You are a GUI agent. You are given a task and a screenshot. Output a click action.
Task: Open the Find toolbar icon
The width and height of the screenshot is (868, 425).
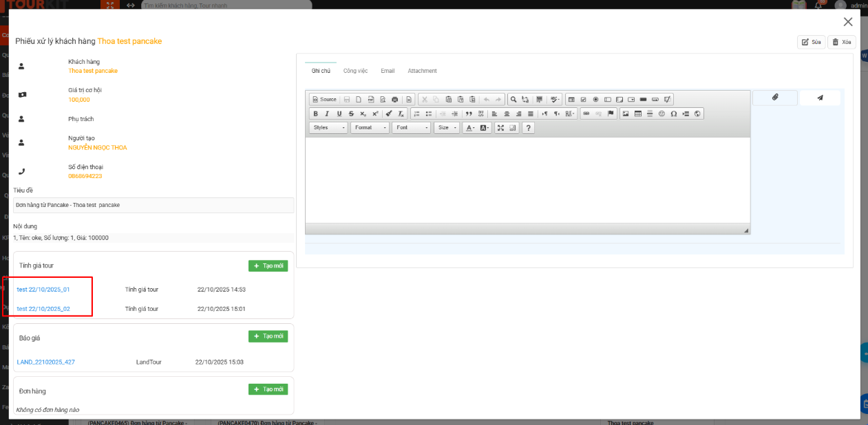click(x=513, y=99)
